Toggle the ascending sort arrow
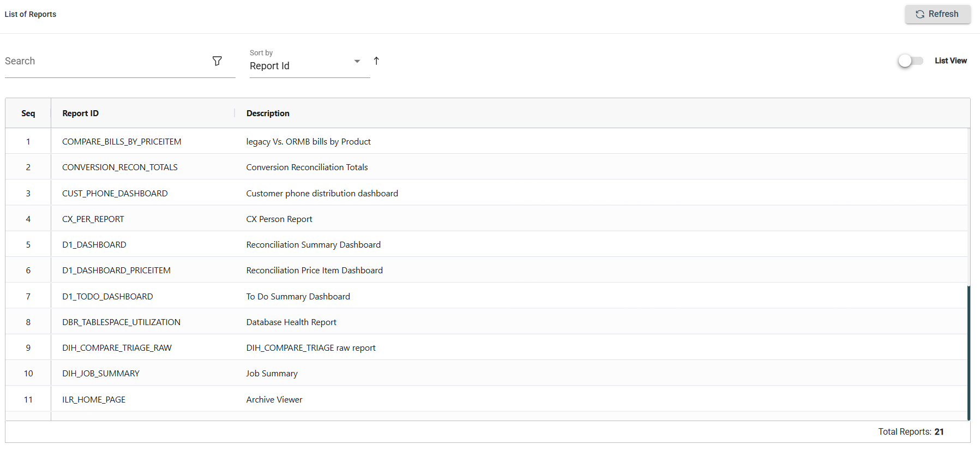The height and width of the screenshot is (462, 980). point(376,61)
